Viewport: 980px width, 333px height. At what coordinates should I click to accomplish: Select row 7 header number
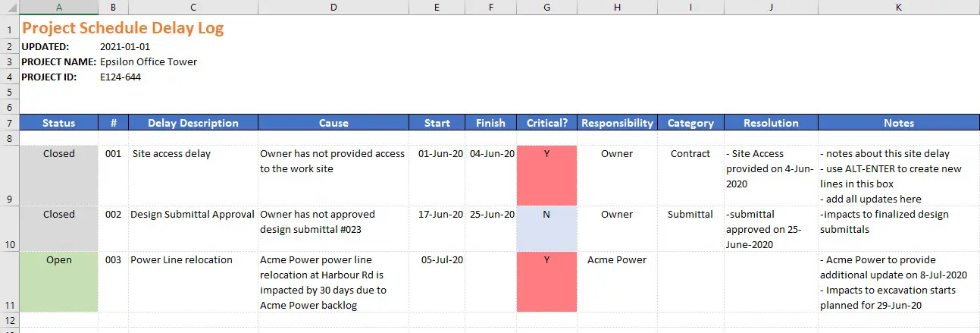coord(9,123)
